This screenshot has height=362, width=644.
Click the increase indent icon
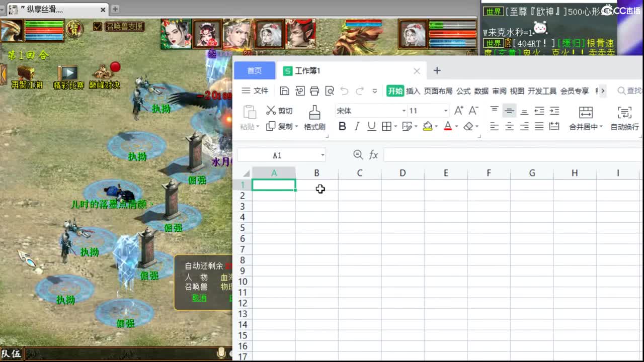(554, 111)
